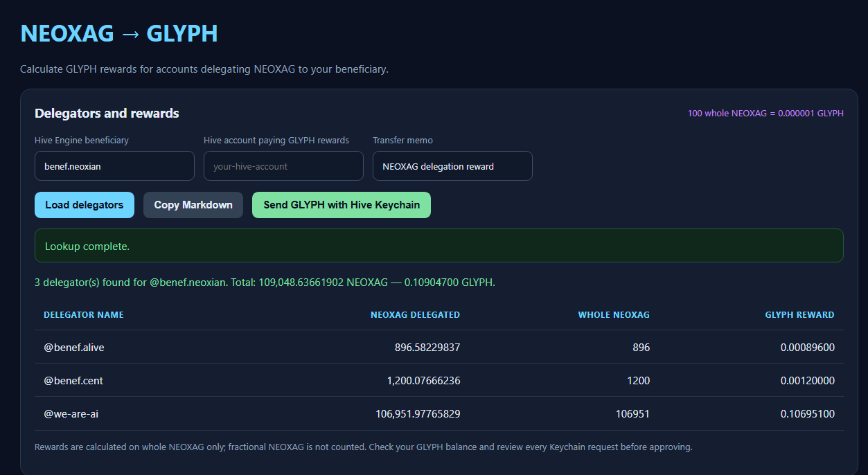Select the NEOXAG DELEGATED column header

[415, 315]
